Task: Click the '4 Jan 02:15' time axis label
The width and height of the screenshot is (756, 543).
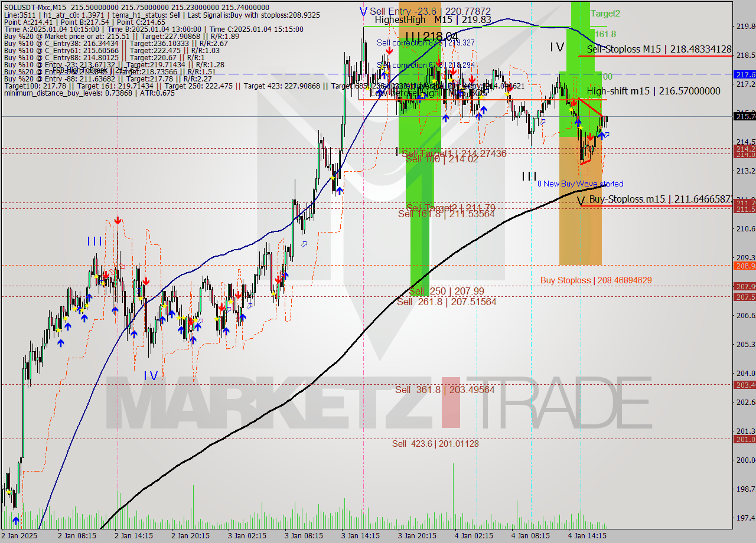Action: (x=474, y=536)
